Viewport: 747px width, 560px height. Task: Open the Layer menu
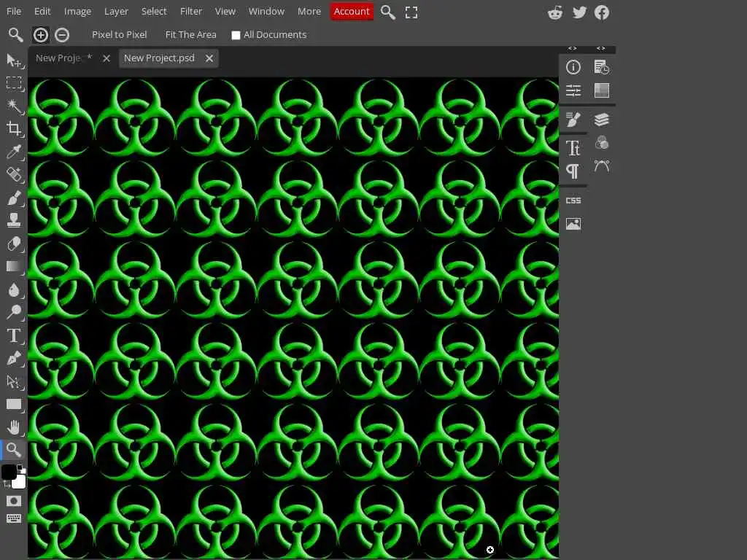[116, 12]
